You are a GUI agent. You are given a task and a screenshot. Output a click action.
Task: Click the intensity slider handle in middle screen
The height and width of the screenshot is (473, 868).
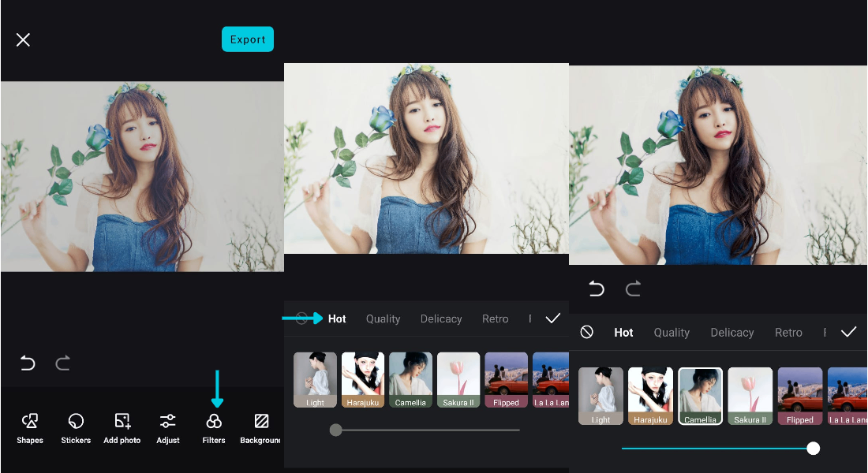(335, 430)
